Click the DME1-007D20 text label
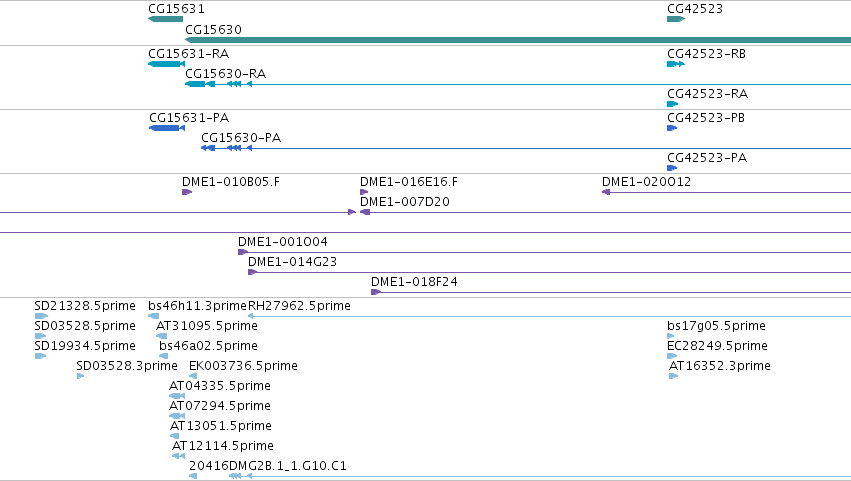851x481 pixels. tap(405, 202)
